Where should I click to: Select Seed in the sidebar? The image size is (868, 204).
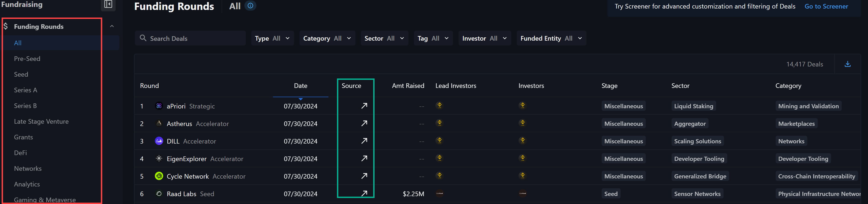coord(21,74)
